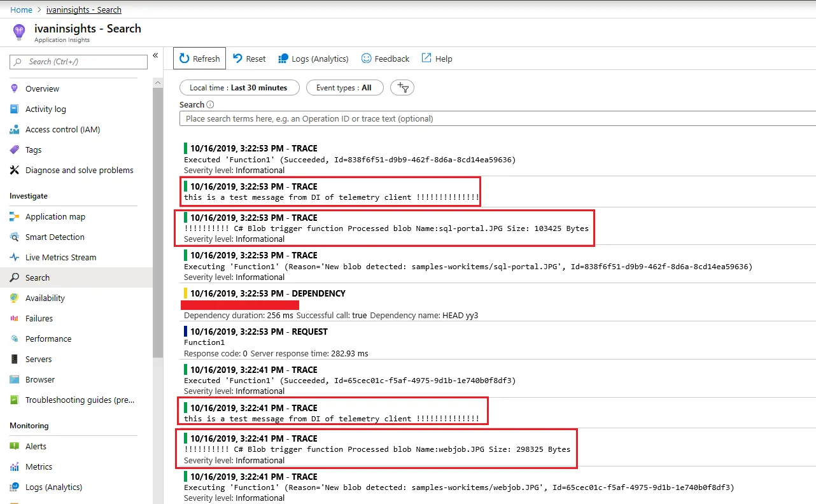
Task: Open Availability page from sidebar
Action: [45, 298]
